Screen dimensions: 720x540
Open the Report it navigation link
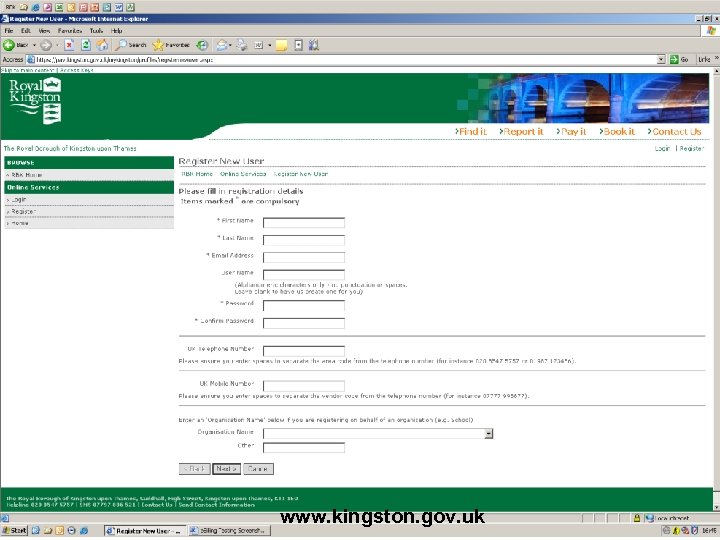(521, 131)
